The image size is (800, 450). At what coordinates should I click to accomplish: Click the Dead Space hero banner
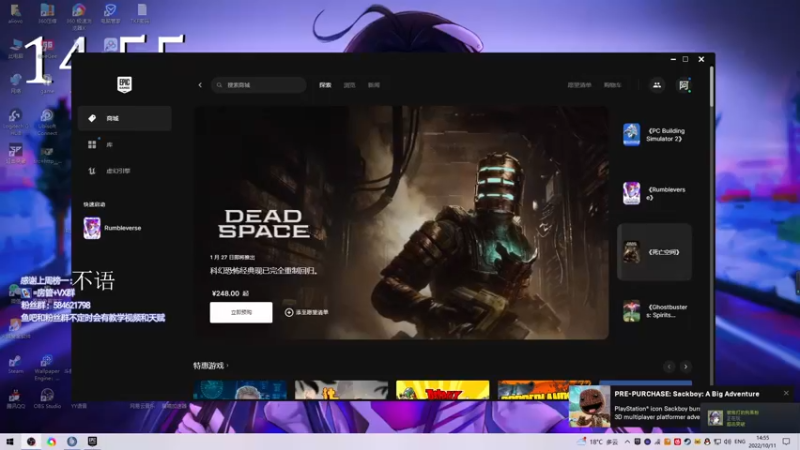(401, 222)
